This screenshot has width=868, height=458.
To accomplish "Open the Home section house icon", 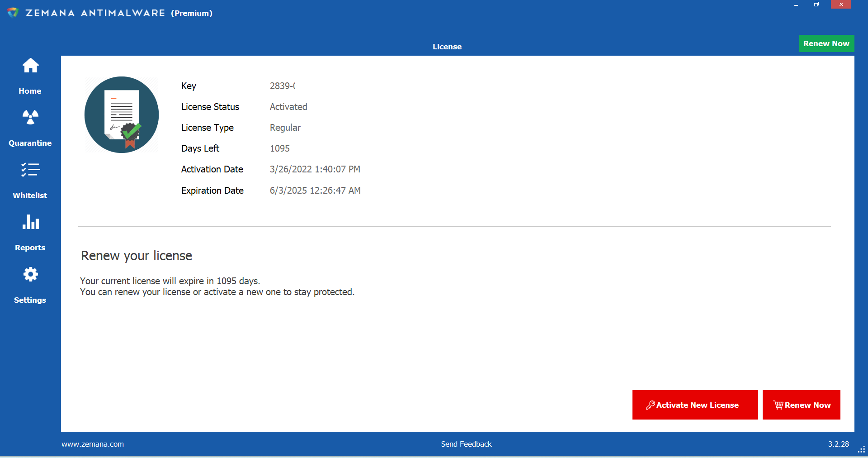I will pos(31,66).
